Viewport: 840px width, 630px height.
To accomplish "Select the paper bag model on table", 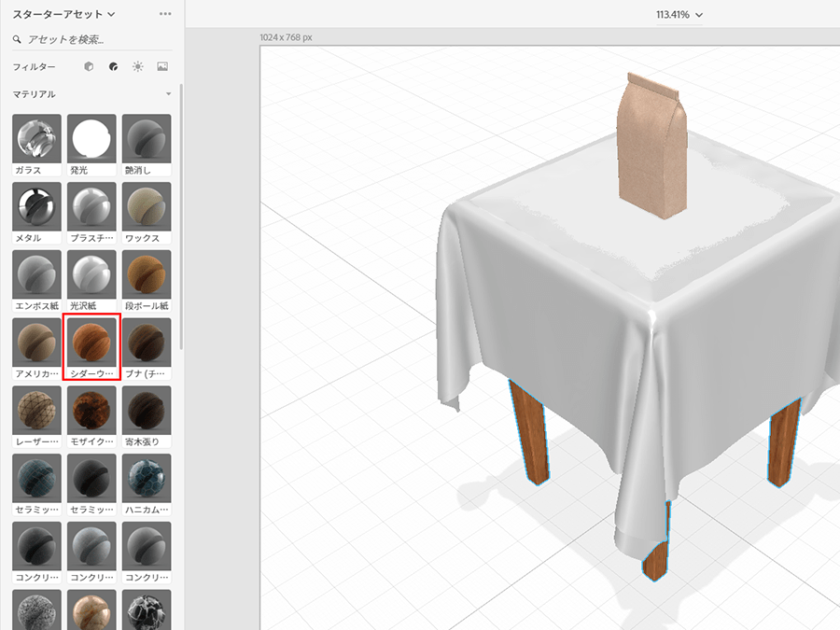I will (x=652, y=149).
